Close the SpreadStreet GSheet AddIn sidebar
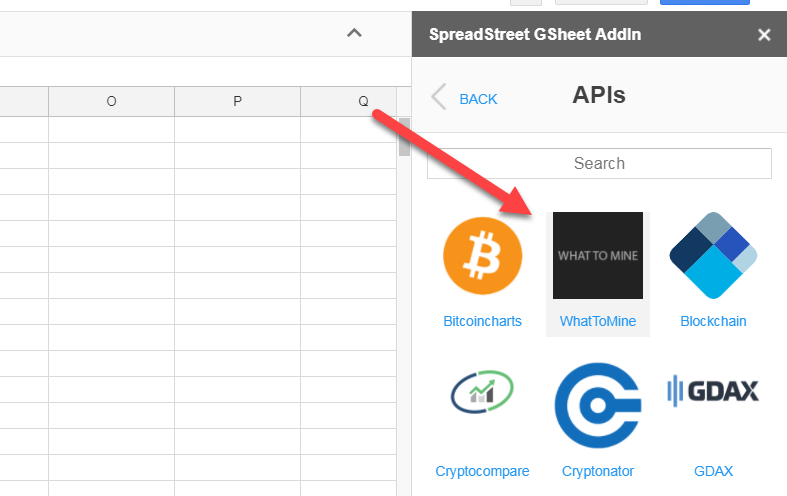The height and width of the screenshot is (496, 787). [764, 35]
